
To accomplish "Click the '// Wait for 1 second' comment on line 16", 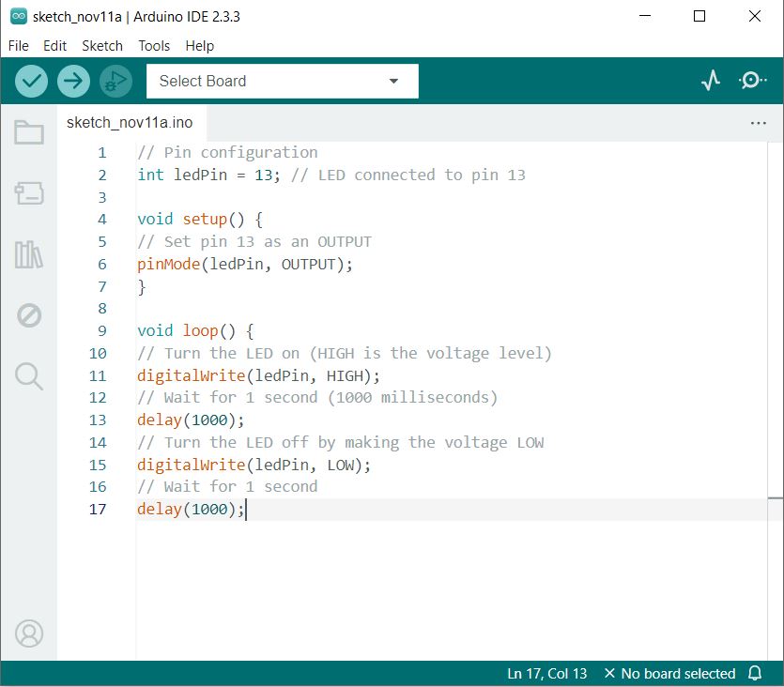I will pos(227,487).
